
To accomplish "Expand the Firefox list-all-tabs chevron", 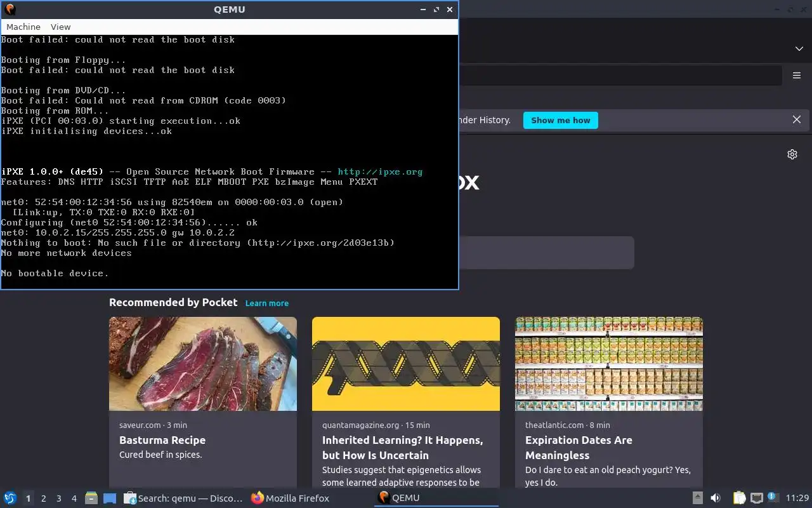I will click(x=799, y=49).
